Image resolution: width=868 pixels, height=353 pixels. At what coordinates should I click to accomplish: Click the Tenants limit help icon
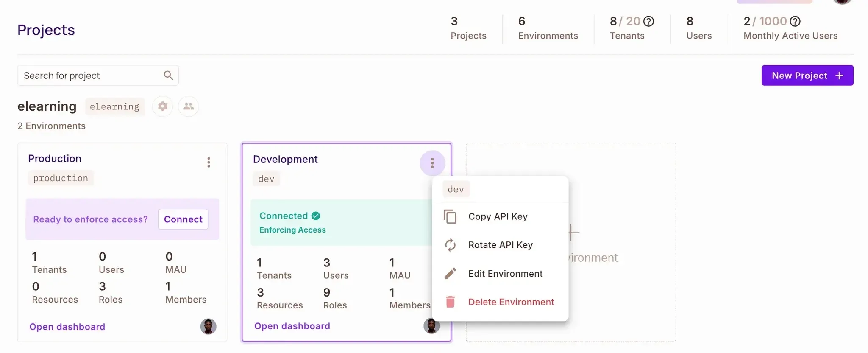(x=648, y=21)
